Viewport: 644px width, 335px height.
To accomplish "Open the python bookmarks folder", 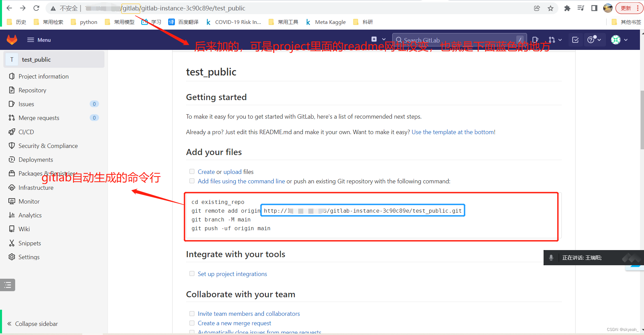I will click(x=84, y=22).
